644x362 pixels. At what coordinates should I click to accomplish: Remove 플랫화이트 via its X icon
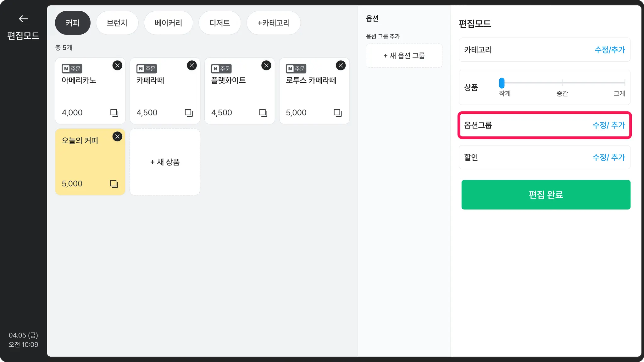[266, 65]
